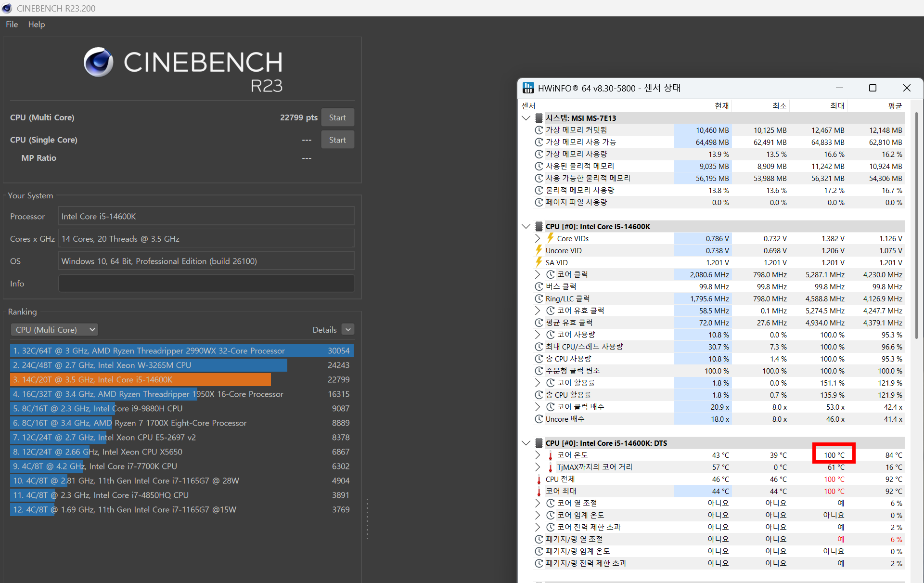Click the lightning bolt icon beside Uncore VID
The width and height of the screenshot is (924, 583).
pos(539,250)
